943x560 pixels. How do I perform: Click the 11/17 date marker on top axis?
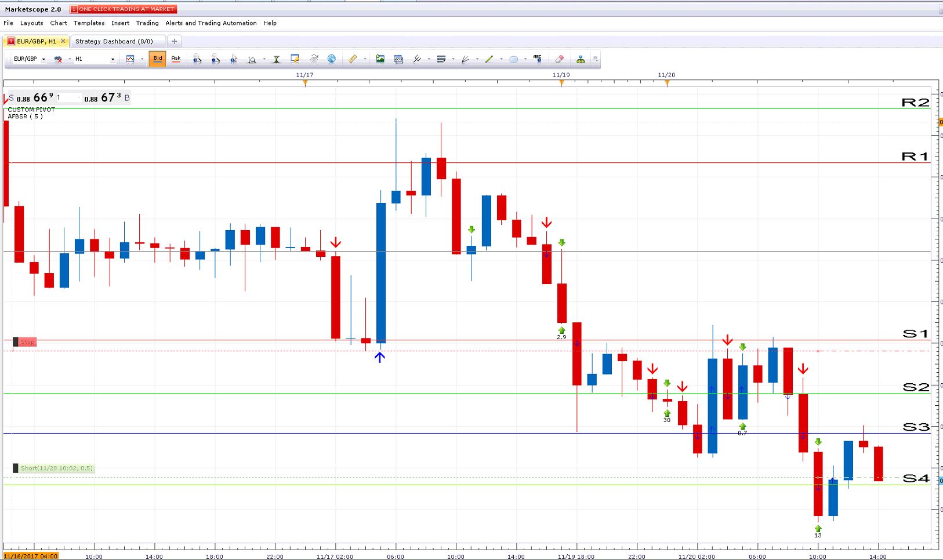[305, 75]
